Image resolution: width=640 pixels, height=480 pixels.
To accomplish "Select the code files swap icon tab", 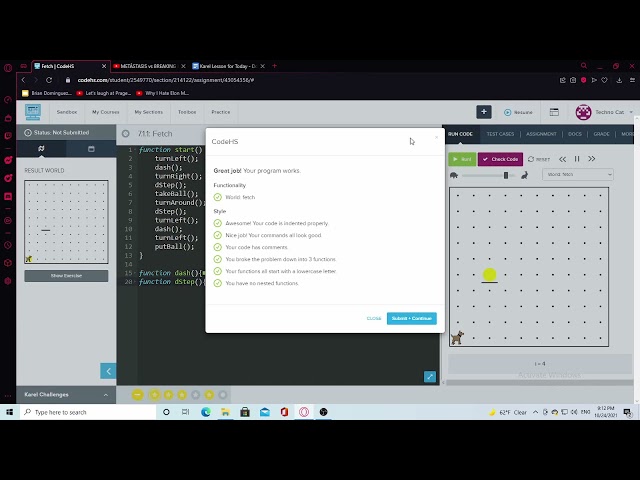I will (41, 149).
